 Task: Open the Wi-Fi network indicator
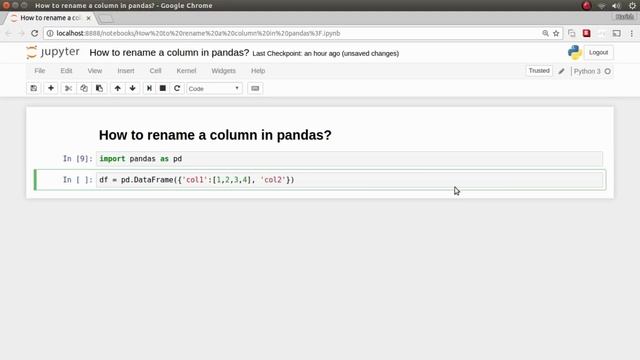601,6
